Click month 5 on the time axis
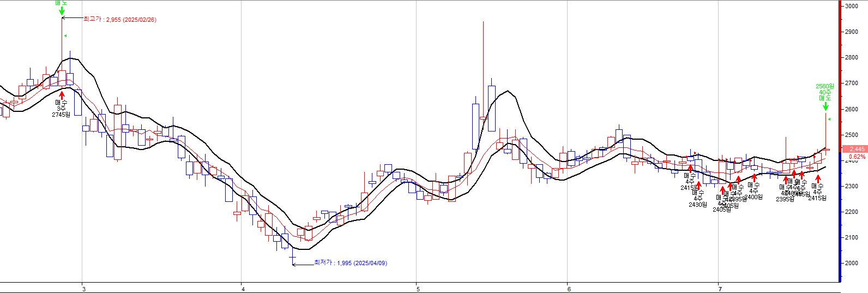 point(418,289)
